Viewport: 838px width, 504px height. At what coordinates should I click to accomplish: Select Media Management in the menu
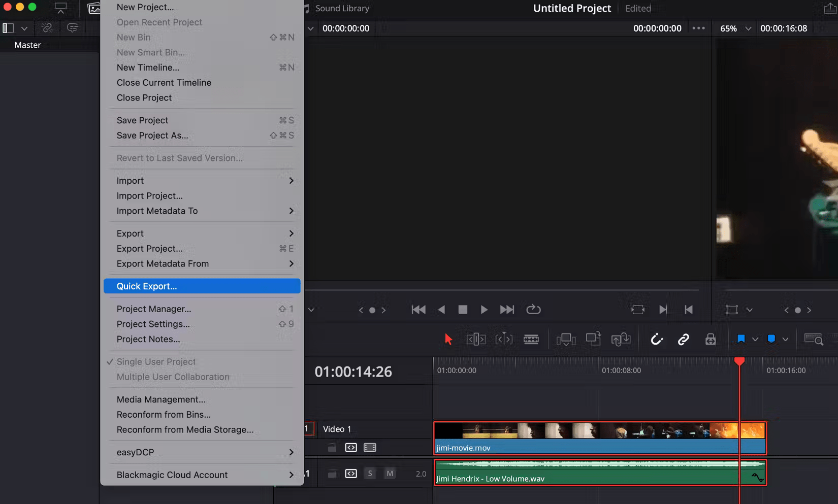pos(160,399)
